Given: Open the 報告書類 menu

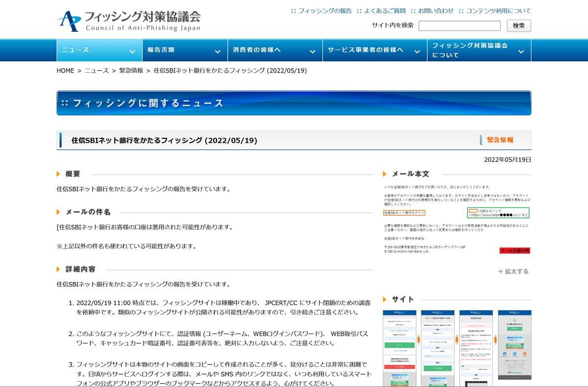Looking at the screenshot, I should 185,50.
